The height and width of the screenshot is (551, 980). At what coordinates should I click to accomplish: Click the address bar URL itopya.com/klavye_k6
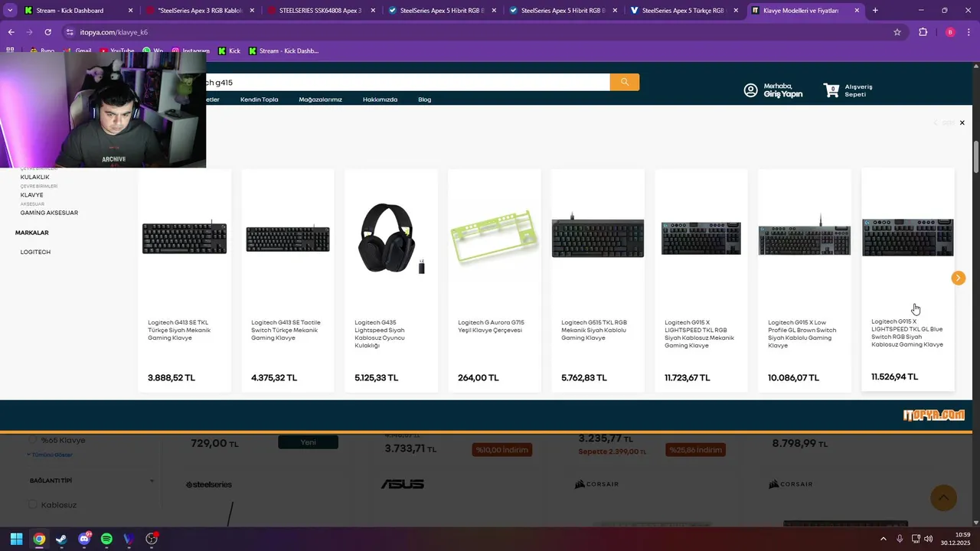pyautogui.click(x=113, y=32)
